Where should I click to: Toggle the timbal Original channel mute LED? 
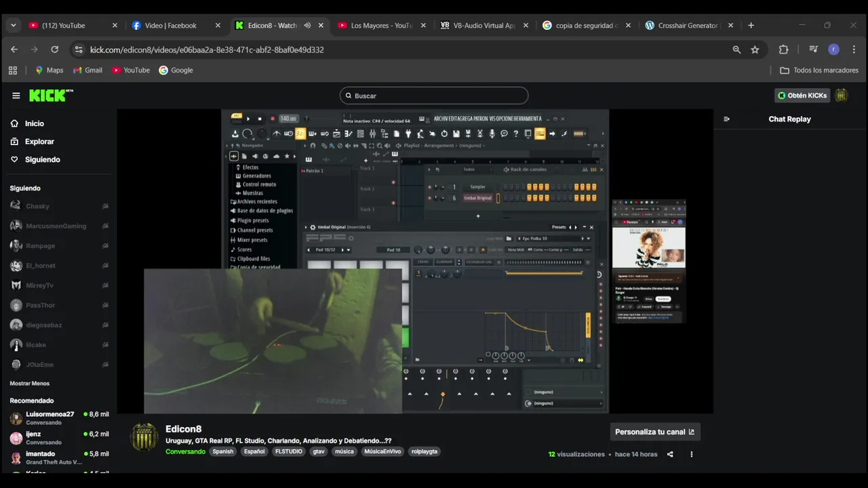(x=429, y=198)
